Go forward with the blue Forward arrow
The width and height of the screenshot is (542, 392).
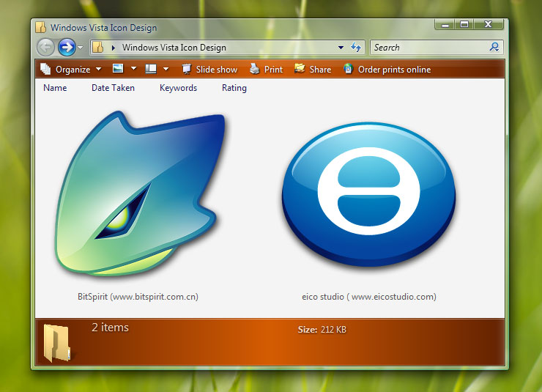point(67,47)
